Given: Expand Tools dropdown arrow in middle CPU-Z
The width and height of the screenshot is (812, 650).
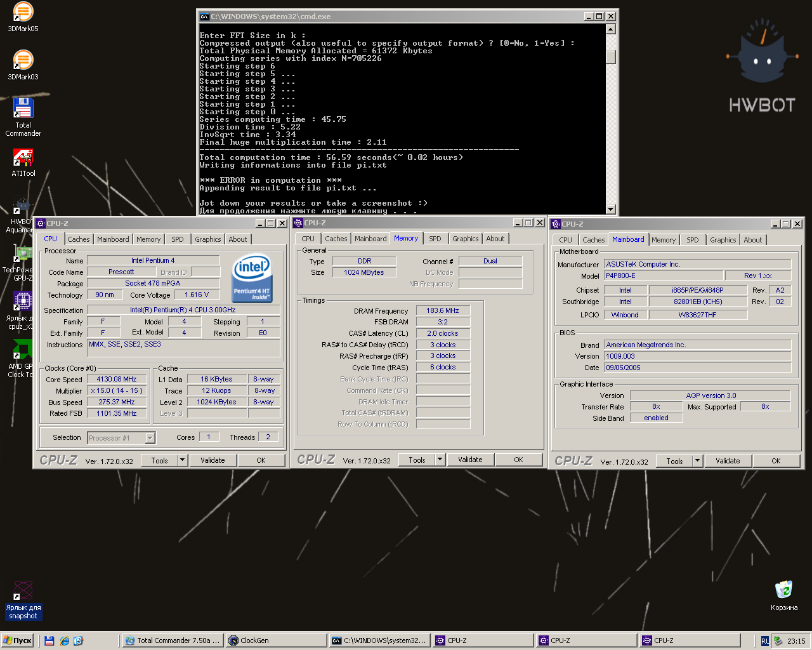Looking at the screenshot, I should coord(440,460).
